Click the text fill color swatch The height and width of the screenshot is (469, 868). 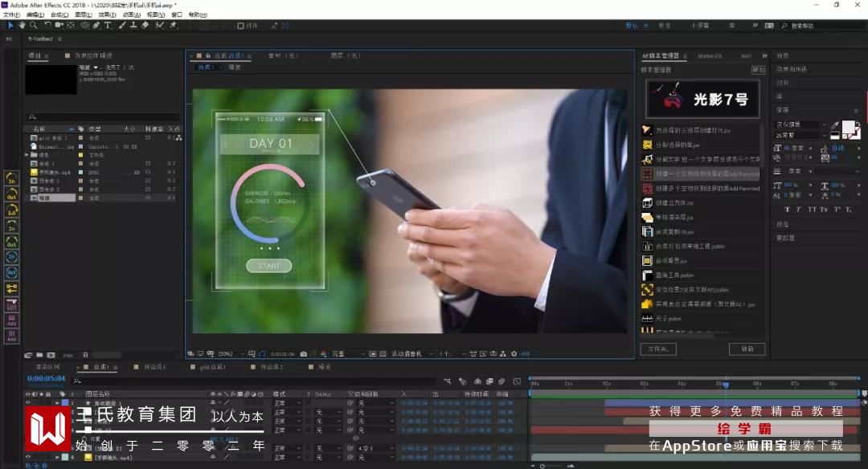click(848, 128)
